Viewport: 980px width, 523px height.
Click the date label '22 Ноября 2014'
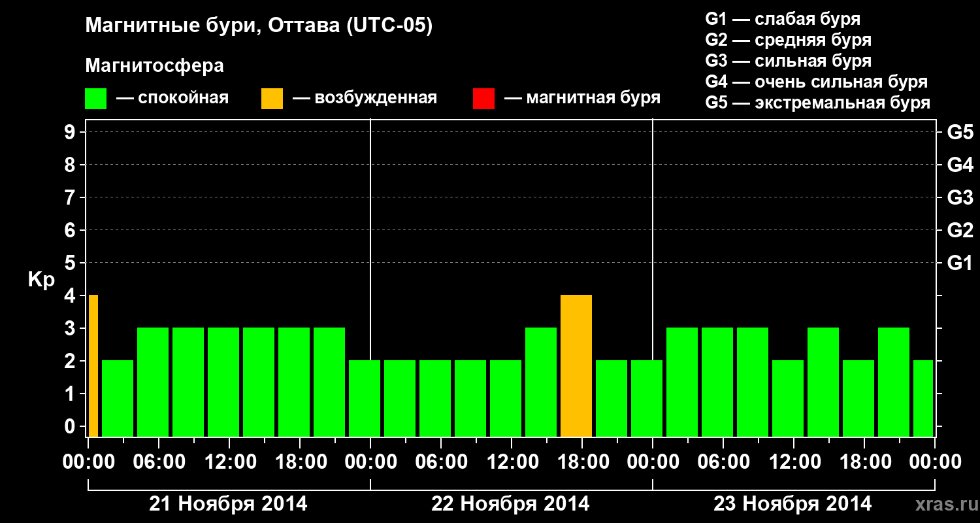click(510, 504)
